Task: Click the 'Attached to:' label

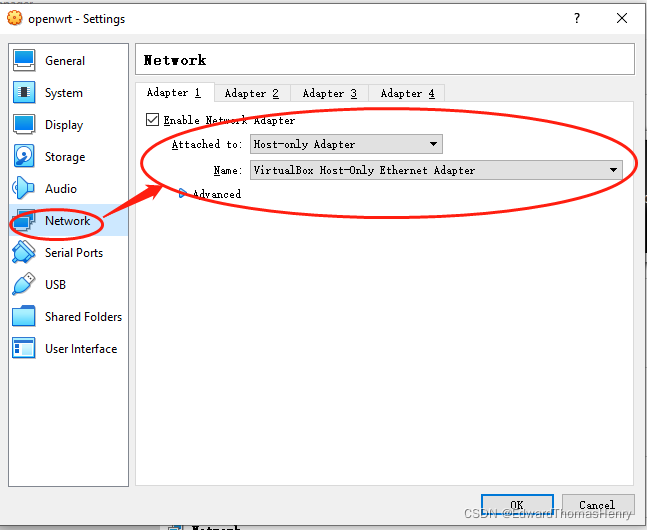Action: pyautogui.click(x=206, y=144)
